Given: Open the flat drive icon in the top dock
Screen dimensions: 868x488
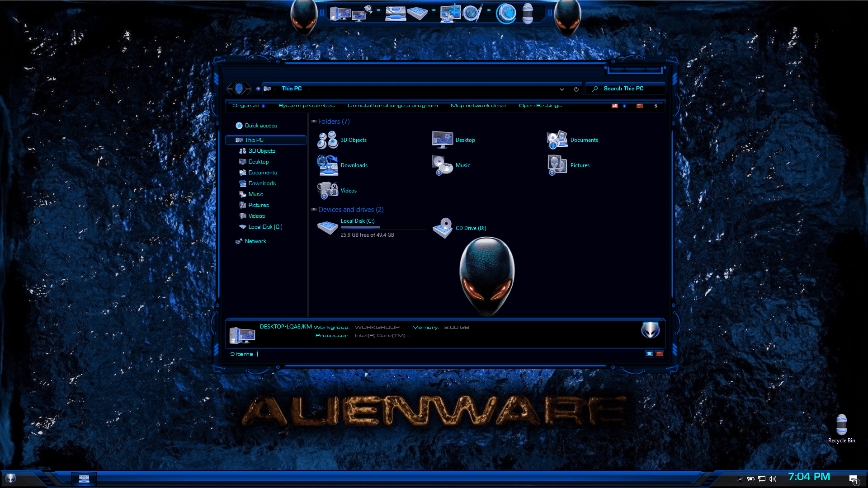Looking at the screenshot, I should (417, 14).
